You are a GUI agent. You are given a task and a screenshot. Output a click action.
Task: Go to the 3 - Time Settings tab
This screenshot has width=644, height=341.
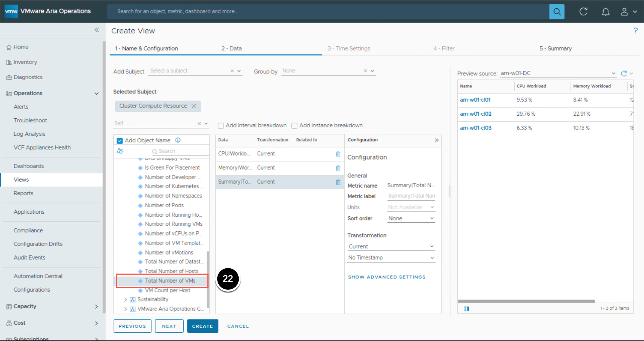[x=348, y=49]
